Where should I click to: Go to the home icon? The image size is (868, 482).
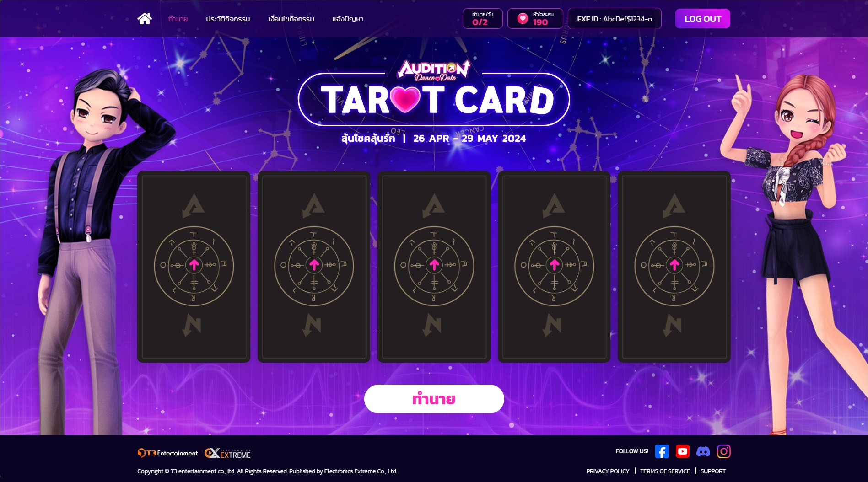click(145, 19)
